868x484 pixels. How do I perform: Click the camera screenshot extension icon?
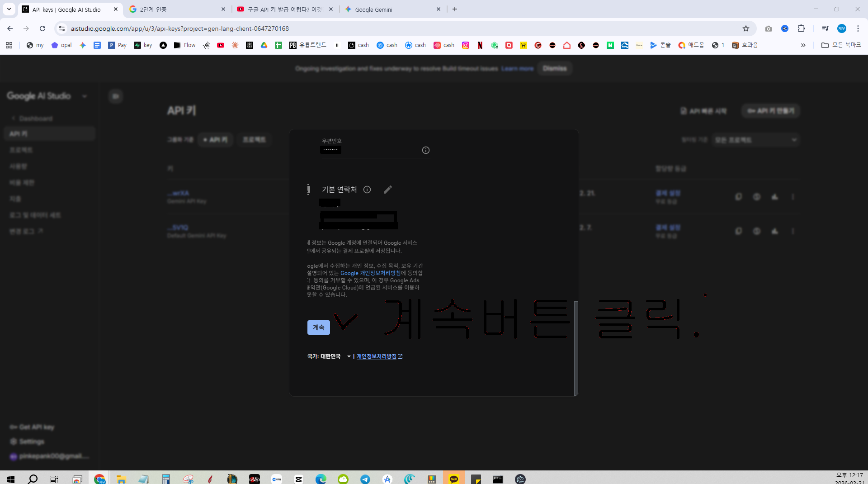click(769, 28)
